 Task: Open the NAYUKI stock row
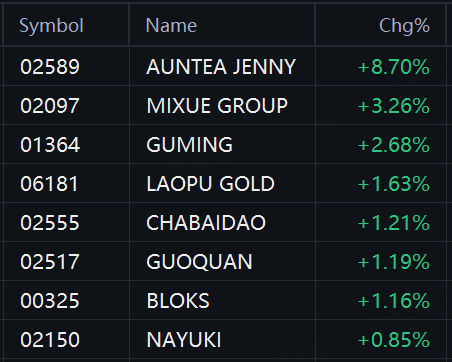pos(225,340)
